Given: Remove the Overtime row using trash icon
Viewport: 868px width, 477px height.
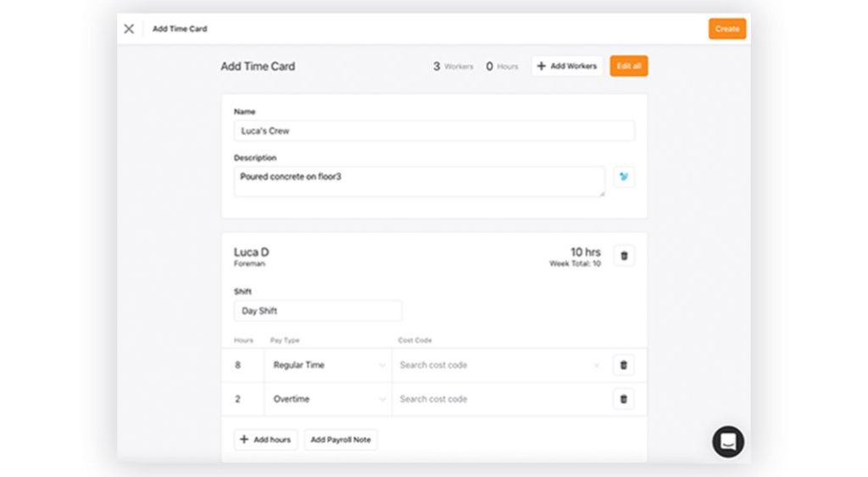Looking at the screenshot, I should coord(624,399).
